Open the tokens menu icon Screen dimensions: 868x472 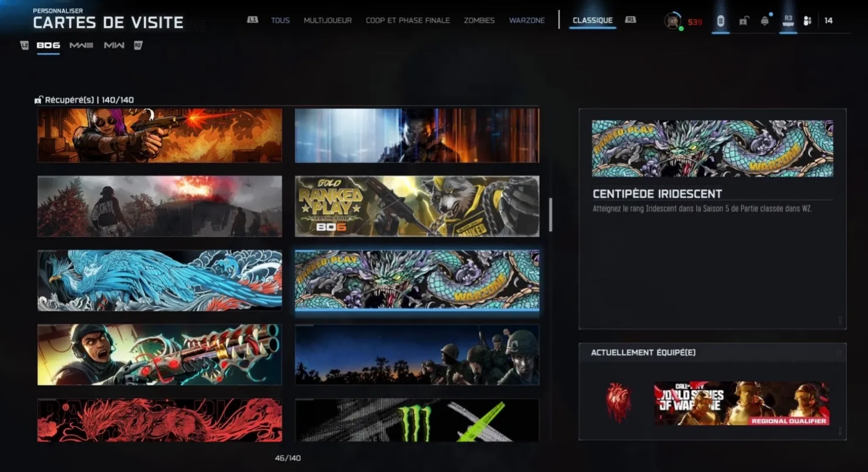click(721, 21)
